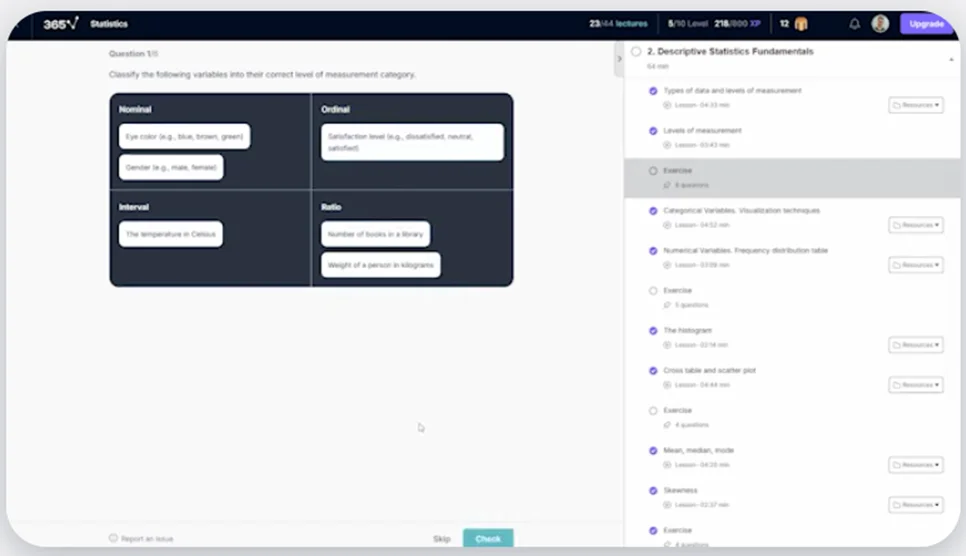Toggle completion check for Skewness lesson
Screen dimensions: 966x556
pos(653,491)
